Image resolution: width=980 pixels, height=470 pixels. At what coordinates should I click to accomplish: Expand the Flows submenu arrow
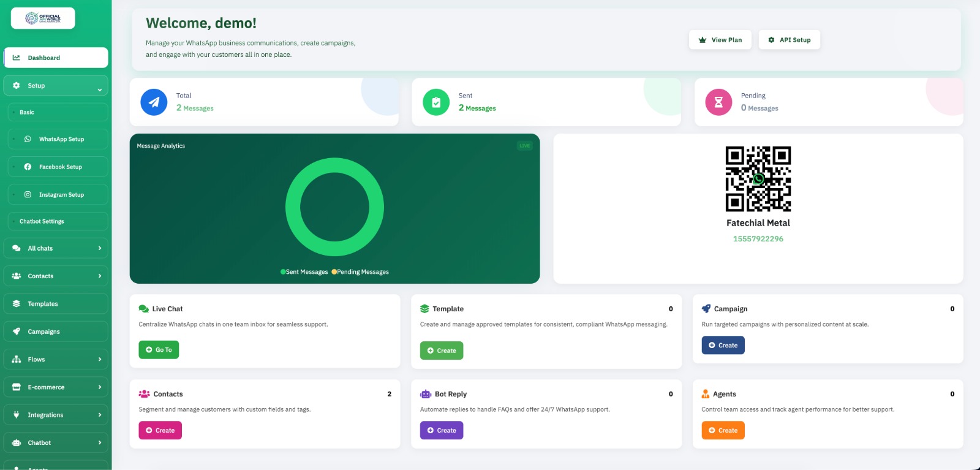pyautogui.click(x=100, y=359)
